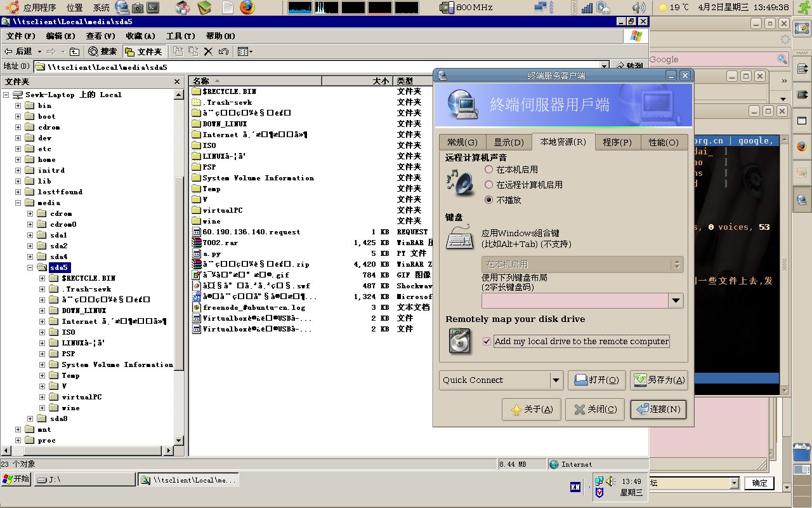The image size is (812, 508).
Task: Click the Up one level toolbar icon
Action: coord(74,51)
